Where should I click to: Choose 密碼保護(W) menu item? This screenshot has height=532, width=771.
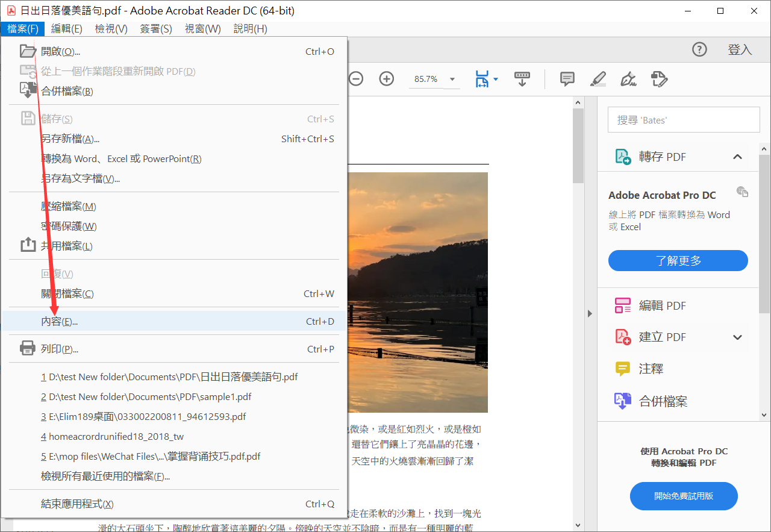[174, 227]
